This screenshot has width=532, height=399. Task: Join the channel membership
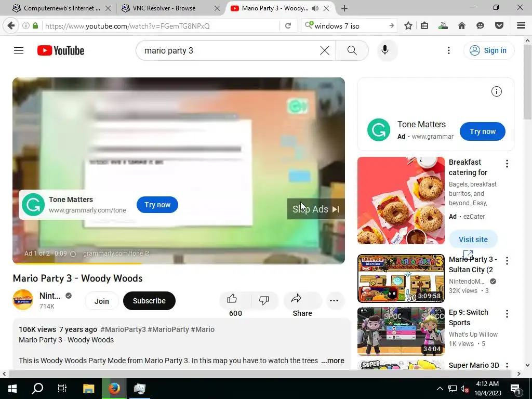click(x=101, y=301)
